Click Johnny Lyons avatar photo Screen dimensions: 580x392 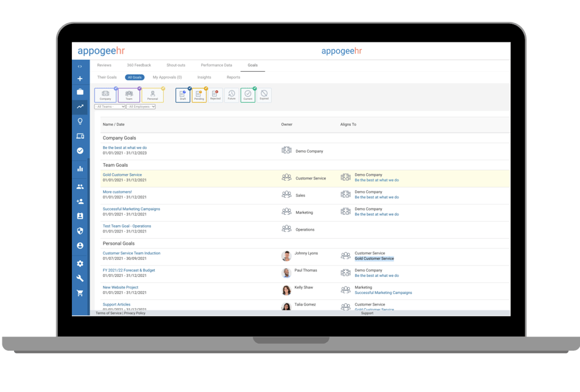tap(286, 256)
